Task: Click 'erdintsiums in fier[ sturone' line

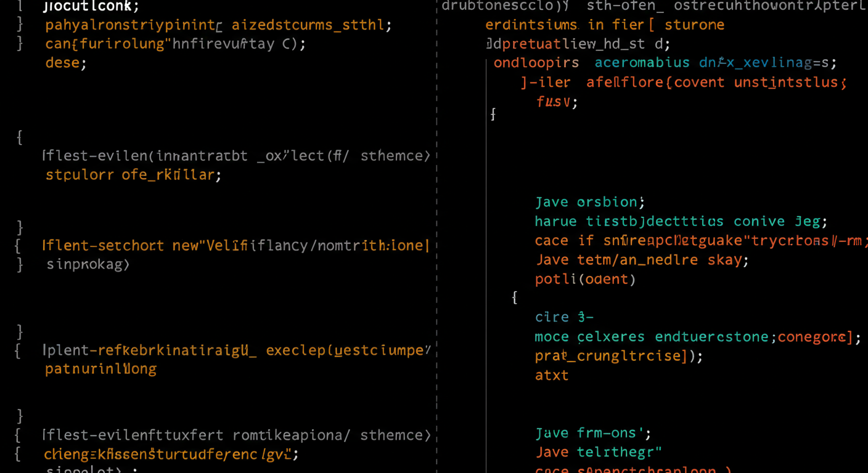Action: [604, 25]
